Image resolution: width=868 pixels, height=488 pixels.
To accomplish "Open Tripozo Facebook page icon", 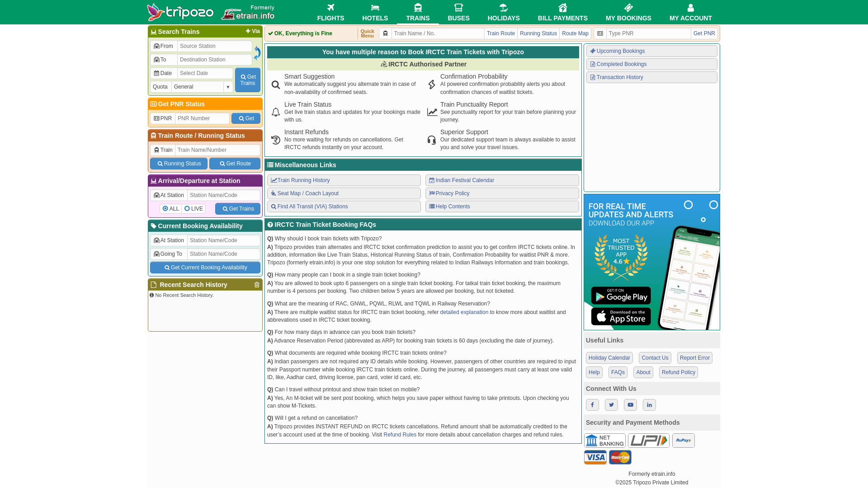I will (x=592, y=405).
